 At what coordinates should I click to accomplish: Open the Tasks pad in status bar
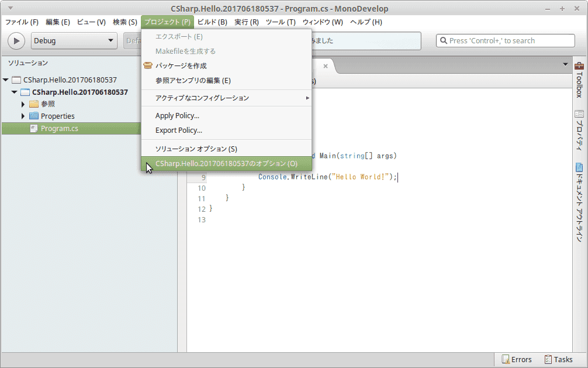point(558,359)
